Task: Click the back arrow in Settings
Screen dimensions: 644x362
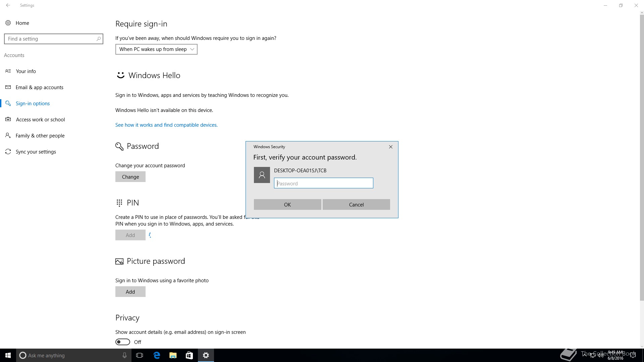Action: 8,5
